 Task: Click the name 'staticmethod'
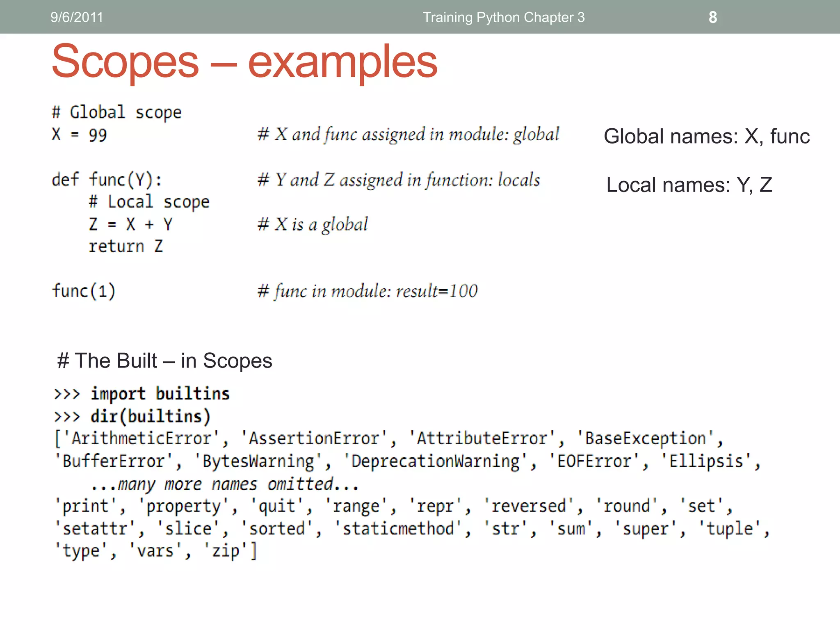pyautogui.click(x=398, y=529)
